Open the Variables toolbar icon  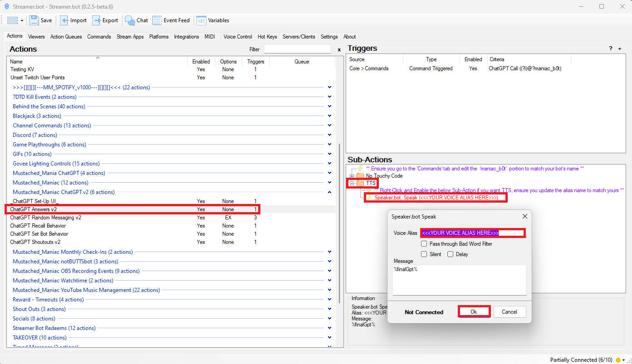point(201,20)
